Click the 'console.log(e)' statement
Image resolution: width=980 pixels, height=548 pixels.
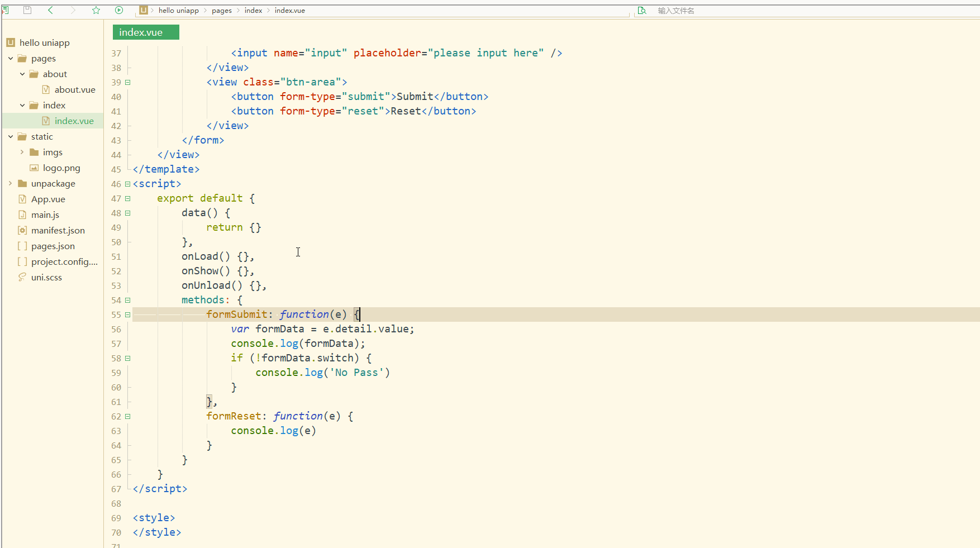(274, 431)
